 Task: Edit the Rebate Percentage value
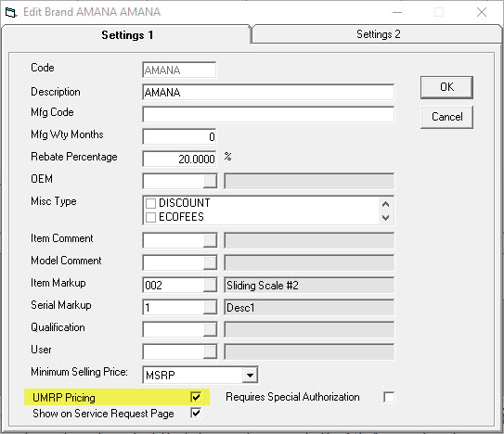click(179, 159)
